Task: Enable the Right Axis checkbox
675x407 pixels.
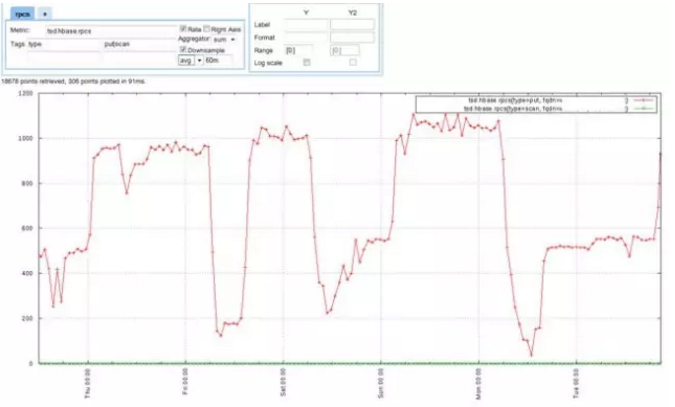Action: point(207,29)
